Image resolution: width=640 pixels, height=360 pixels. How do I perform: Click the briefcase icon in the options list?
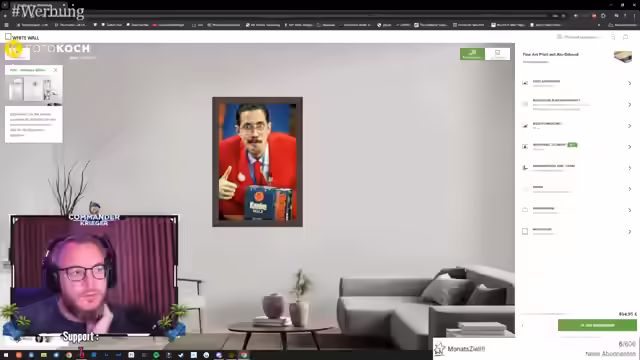coord(525,210)
